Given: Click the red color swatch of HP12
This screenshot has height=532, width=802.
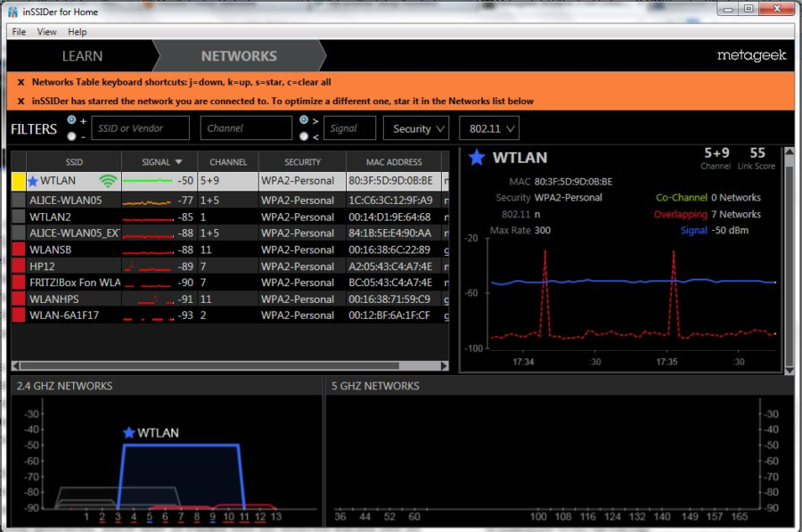Looking at the screenshot, I should 19,266.
